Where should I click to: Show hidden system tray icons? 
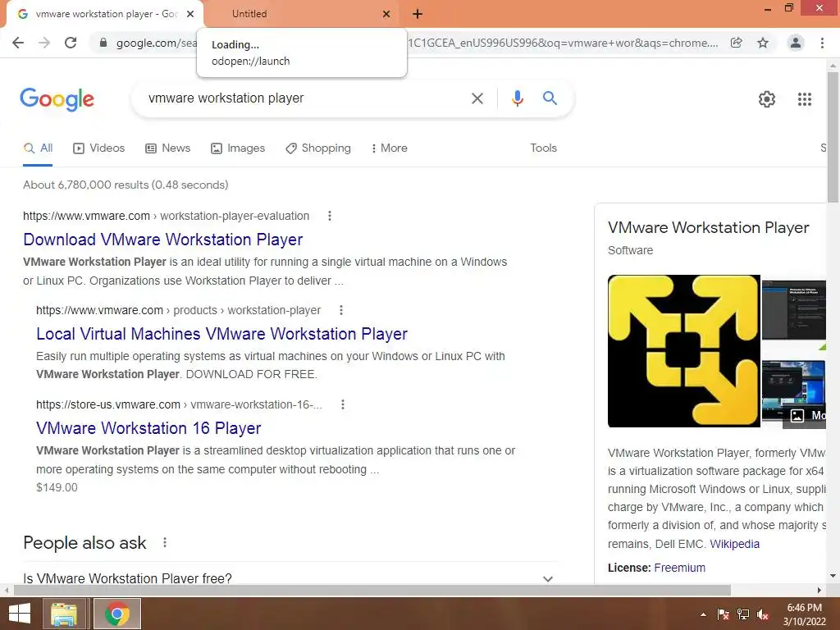[x=703, y=615]
